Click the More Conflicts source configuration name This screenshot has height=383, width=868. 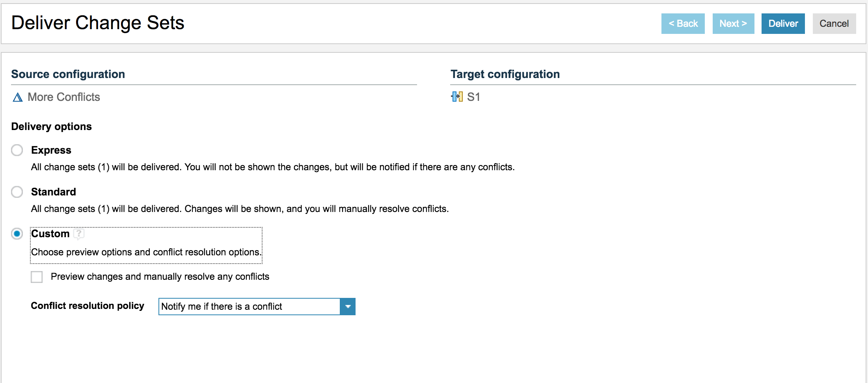point(64,97)
